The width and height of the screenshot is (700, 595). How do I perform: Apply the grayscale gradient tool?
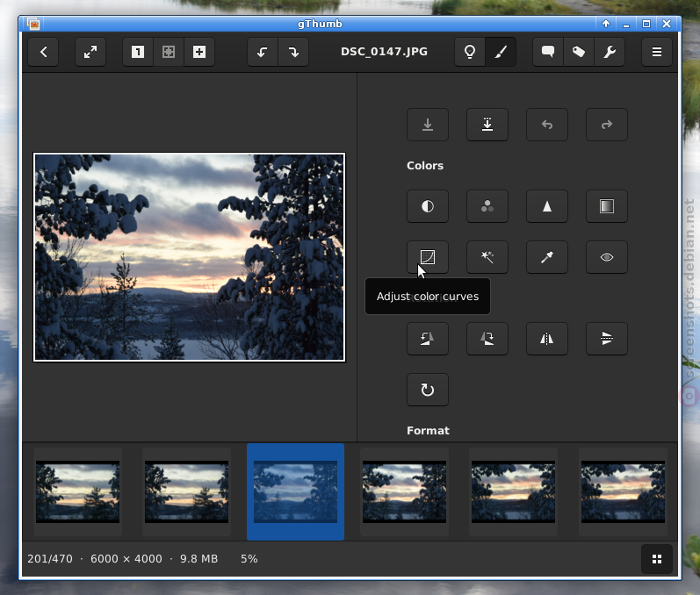pos(607,206)
